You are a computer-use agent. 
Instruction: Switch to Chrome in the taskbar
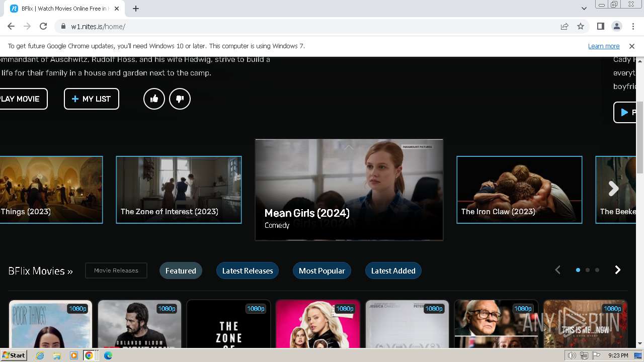(x=89, y=355)
